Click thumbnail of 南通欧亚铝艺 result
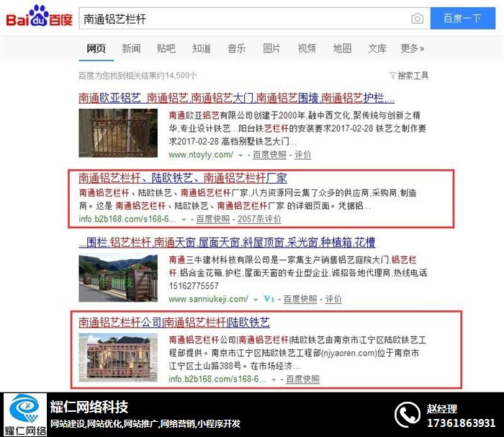 click(x=118, y=132)
